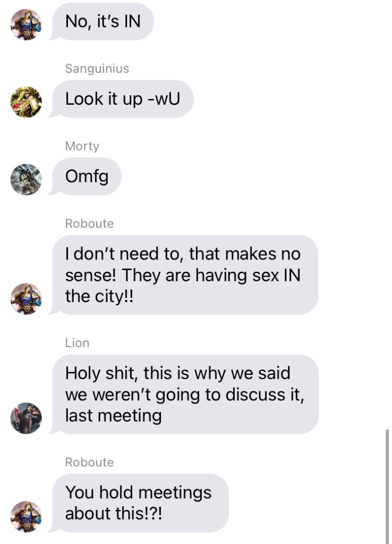Tap Roboute's avatar beside "You hold meetings" message

coord(26,516)
